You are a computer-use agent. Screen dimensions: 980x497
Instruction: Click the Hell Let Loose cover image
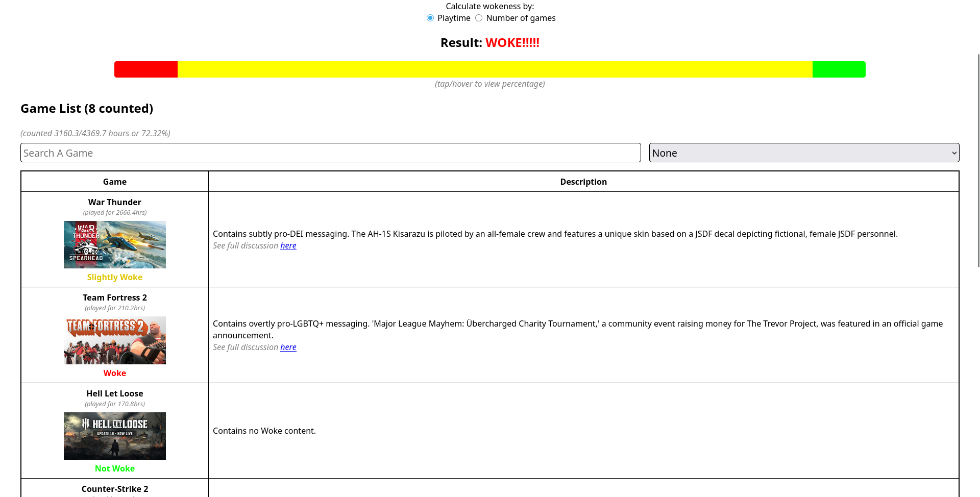115,436
